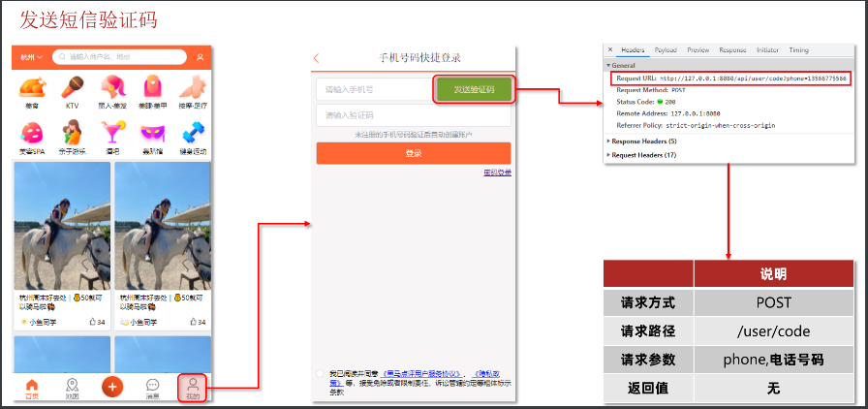Image resolution: width=868 pixels, height=409 pixels.
Task: Close the DevTools request detail panel
Action: 610,49
